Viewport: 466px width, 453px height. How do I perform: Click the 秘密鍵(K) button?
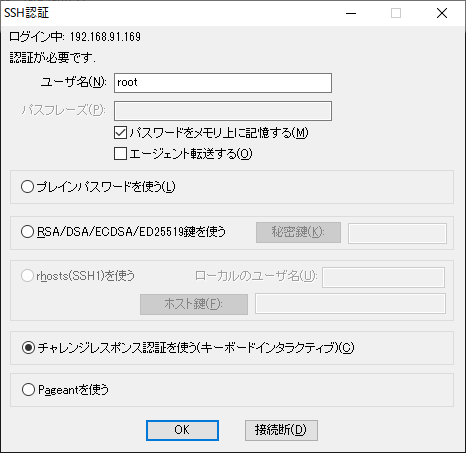[298, 232]
